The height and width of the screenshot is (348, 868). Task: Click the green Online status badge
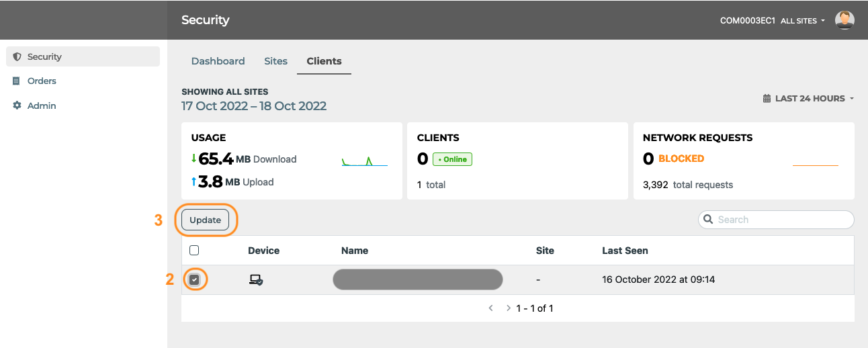pos(452,159)
